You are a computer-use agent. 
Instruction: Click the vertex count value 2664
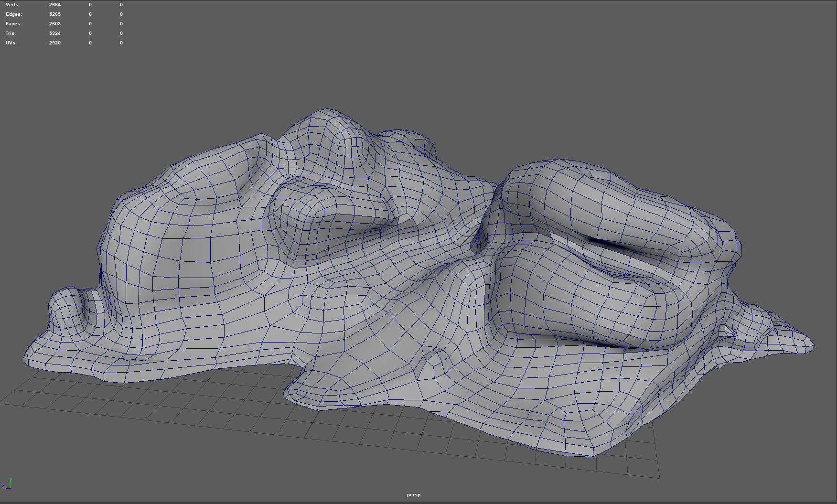pyautogui.click(x=55, y=5)
